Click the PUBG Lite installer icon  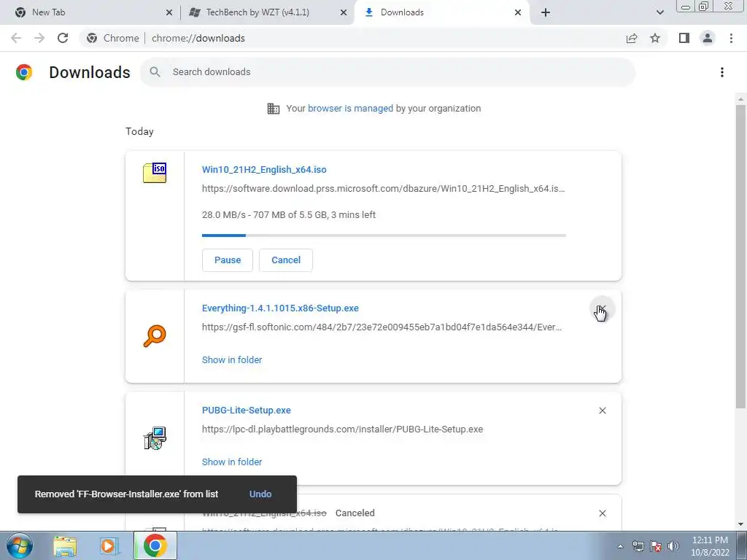(155, 438)
